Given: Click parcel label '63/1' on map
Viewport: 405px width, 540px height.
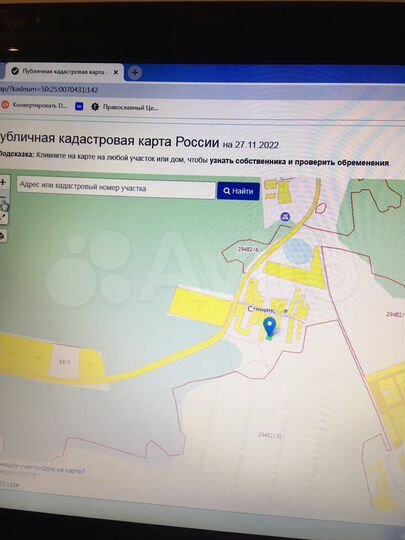Looking at the screenshot, I should point(64,362).
